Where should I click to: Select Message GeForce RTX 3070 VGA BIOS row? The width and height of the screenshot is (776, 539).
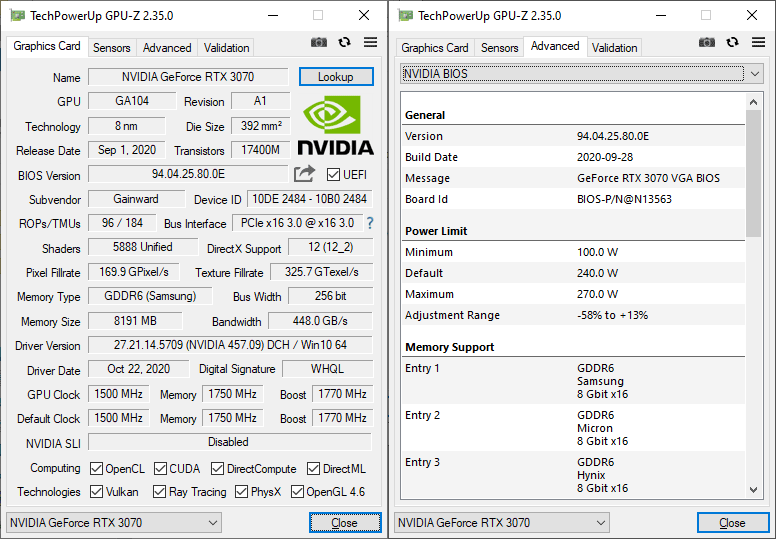pyautogui.click(x=573, y=178)
